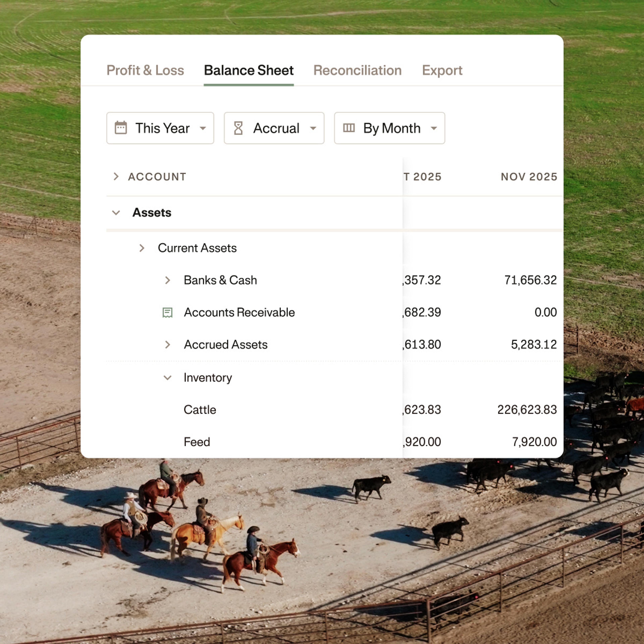
Task: Open the Reconciliation tab
Action: (357, 70)
